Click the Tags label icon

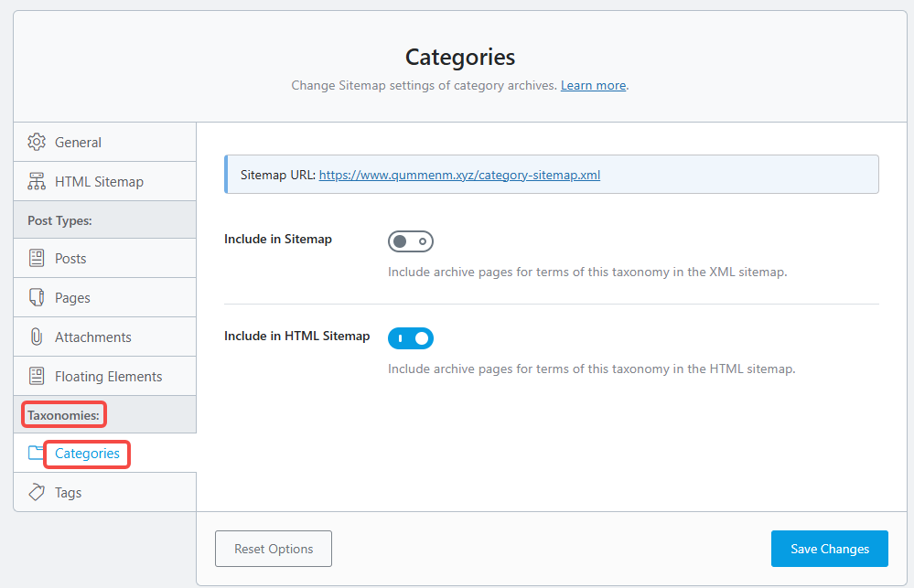point(37,492)
